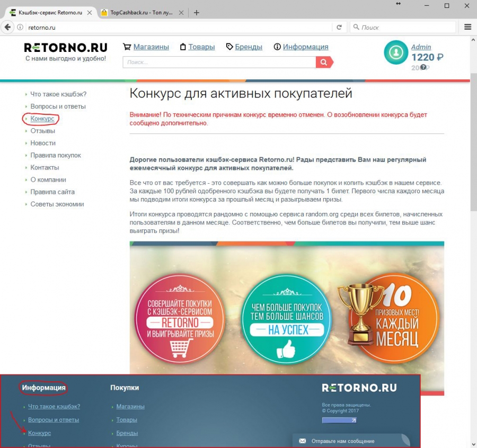Click footer link Что такое кэшбэк?

tap(54, 406)
